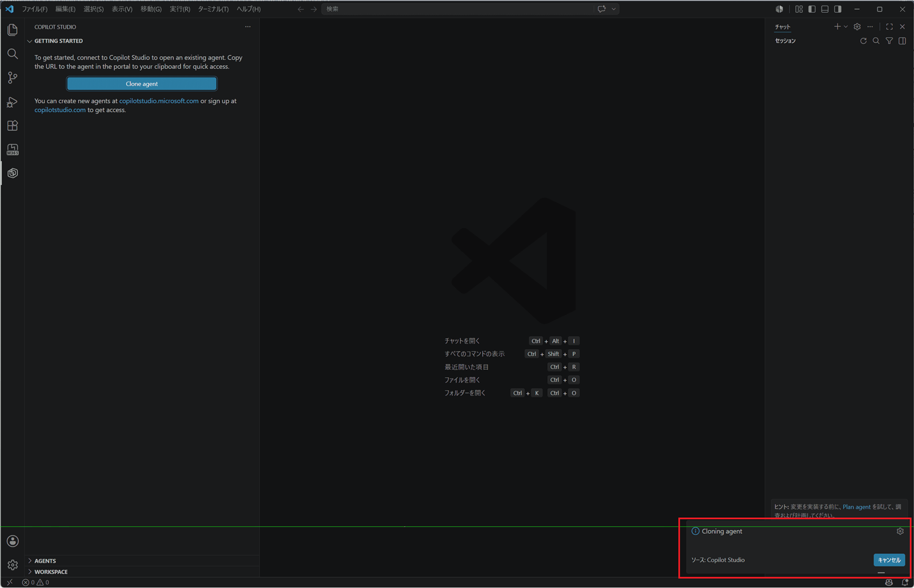Start a new chat with the plus icon
This screenshot has width=914, height=588.
837,27
